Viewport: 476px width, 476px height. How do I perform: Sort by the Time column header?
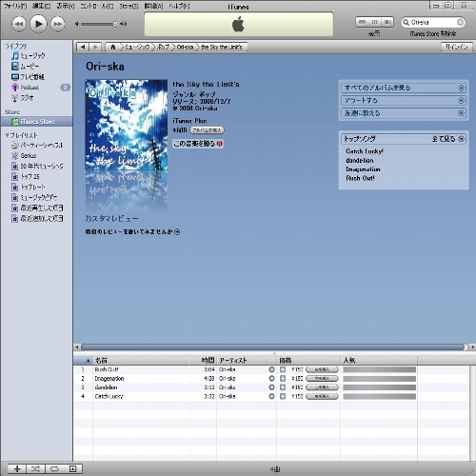204,360
